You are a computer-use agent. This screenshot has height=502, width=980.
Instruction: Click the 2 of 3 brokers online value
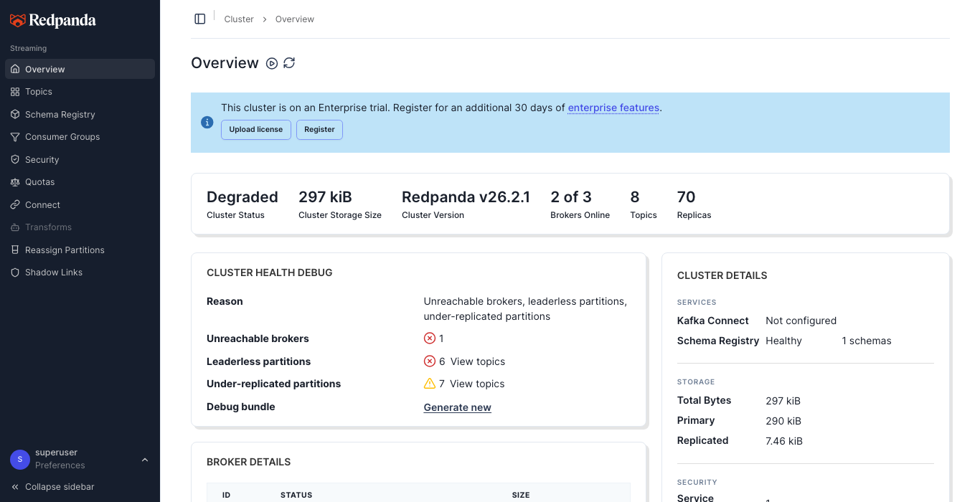coord(571,197)
